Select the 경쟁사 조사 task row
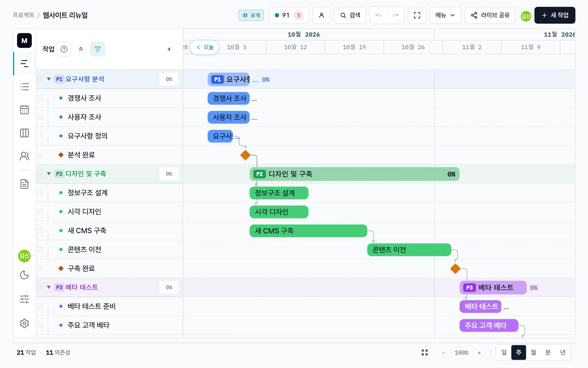 [109, 98]
